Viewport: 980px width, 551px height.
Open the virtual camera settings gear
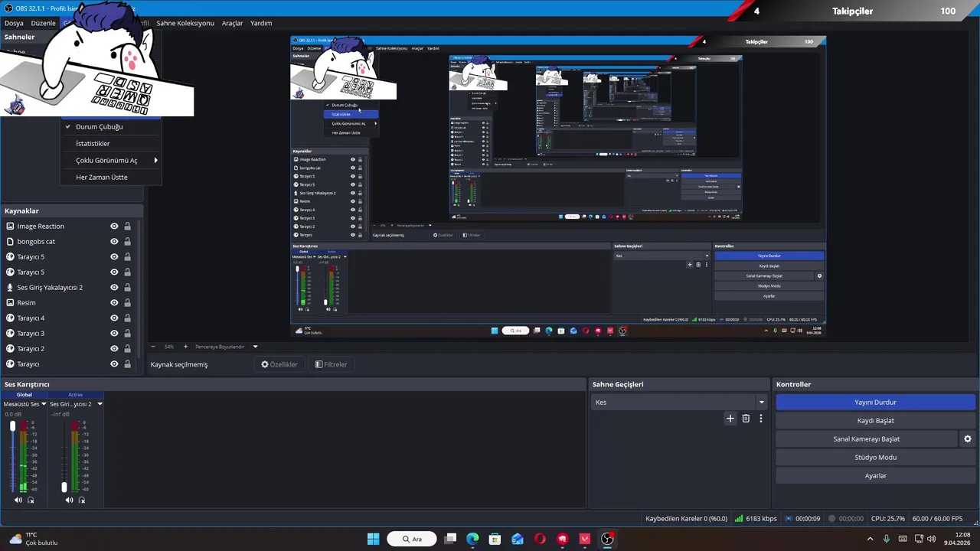coord(968,439)
